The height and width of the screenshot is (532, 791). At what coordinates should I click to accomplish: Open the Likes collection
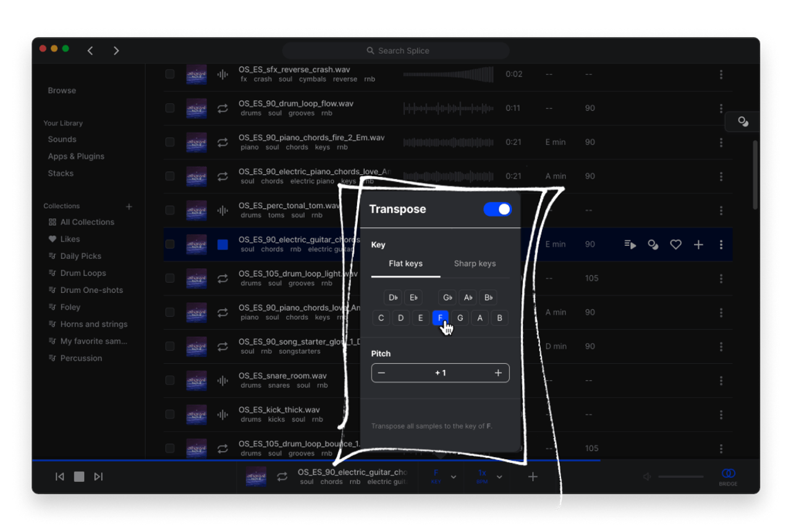coord(64,239)
